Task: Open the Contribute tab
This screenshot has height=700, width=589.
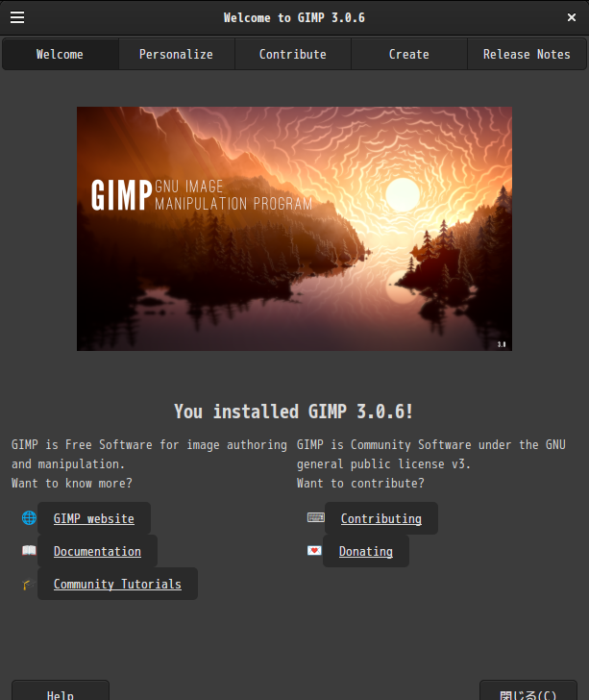Action: (x=293, y=54)
